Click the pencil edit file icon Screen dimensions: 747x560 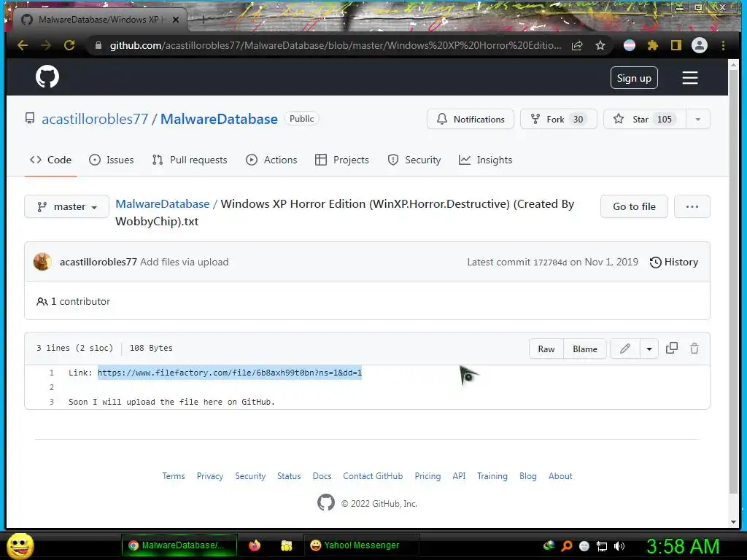point(625,349)
